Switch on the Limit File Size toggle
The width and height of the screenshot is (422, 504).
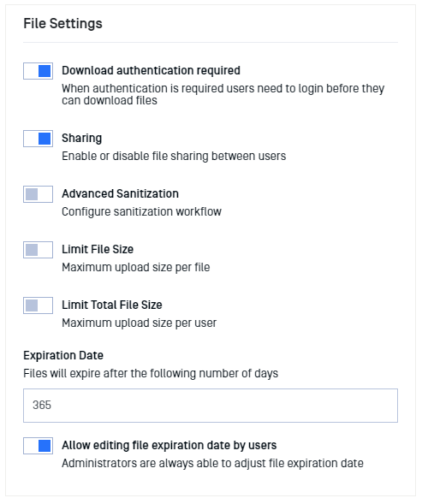tap(38, 250)
